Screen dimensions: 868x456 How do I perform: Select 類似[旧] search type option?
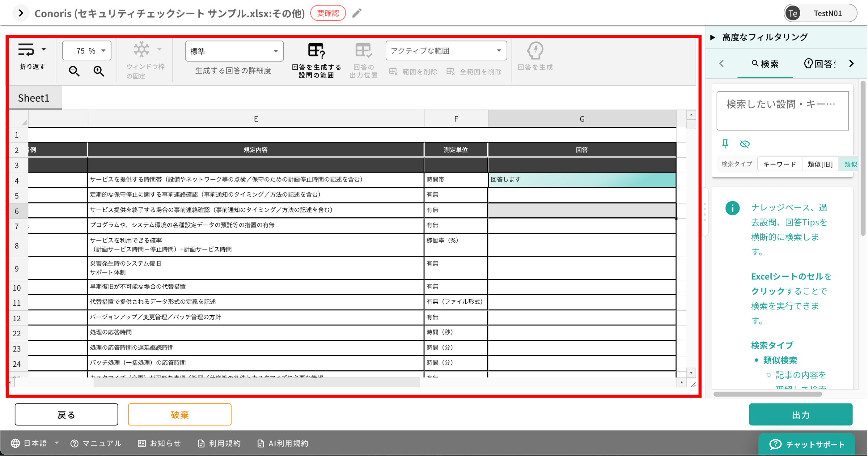[820, 164]
